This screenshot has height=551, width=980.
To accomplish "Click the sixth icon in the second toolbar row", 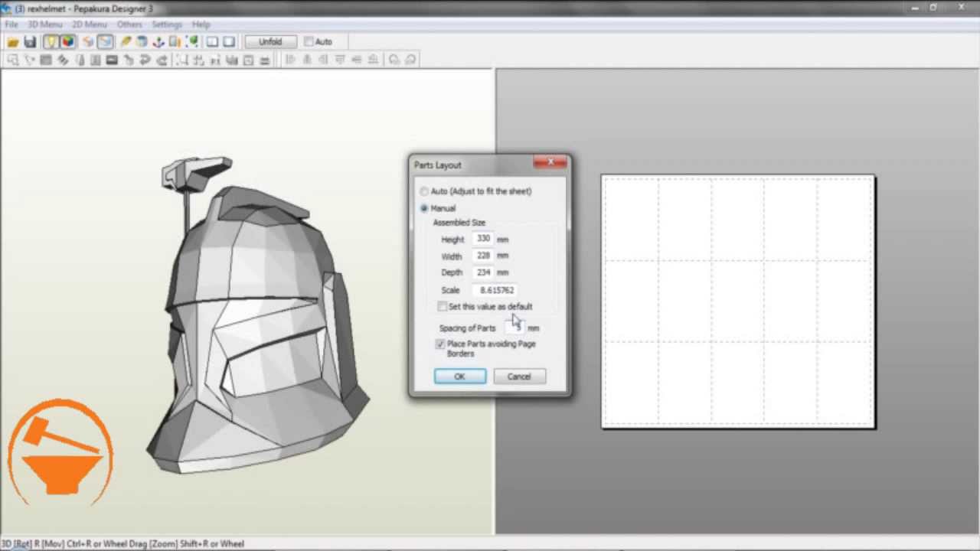I will 96,60.
